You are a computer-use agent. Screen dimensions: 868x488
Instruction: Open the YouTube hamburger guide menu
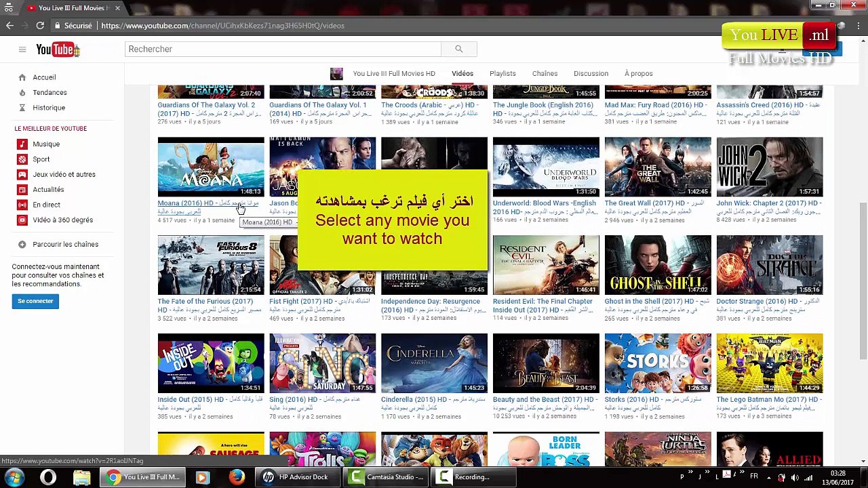[x=22, y=49]
